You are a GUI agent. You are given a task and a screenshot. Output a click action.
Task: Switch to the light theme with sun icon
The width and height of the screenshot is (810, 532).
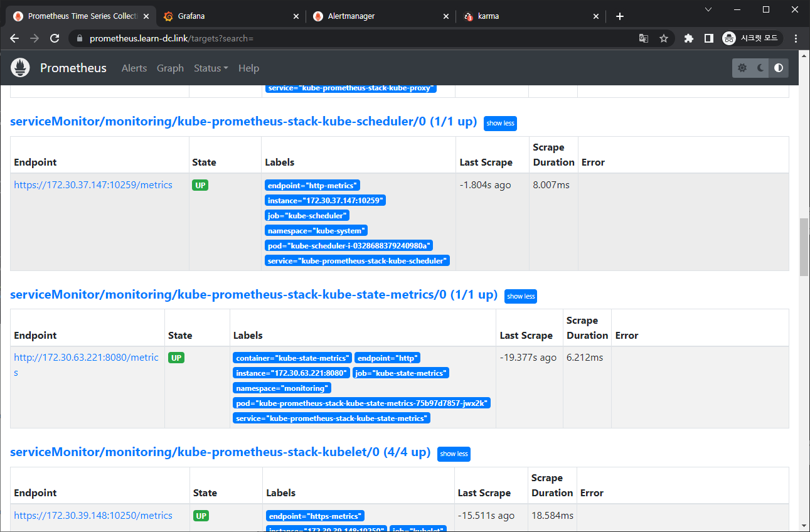coord(742,68)
